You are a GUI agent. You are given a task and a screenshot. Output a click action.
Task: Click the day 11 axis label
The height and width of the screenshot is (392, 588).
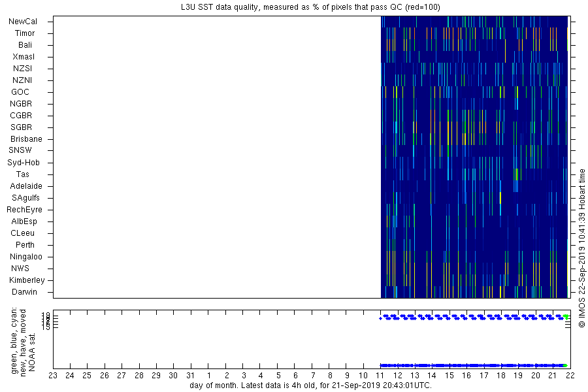click(x=380, y=376)
